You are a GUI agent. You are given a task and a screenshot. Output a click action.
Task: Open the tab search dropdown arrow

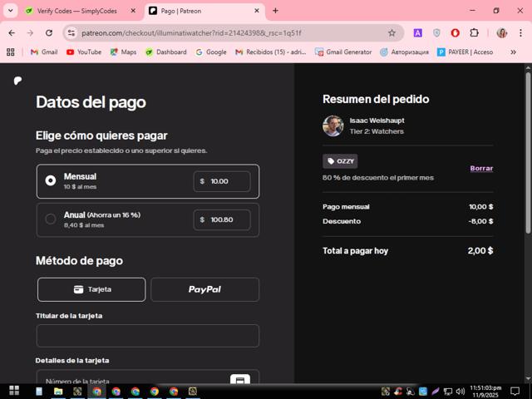click(11, 11)
